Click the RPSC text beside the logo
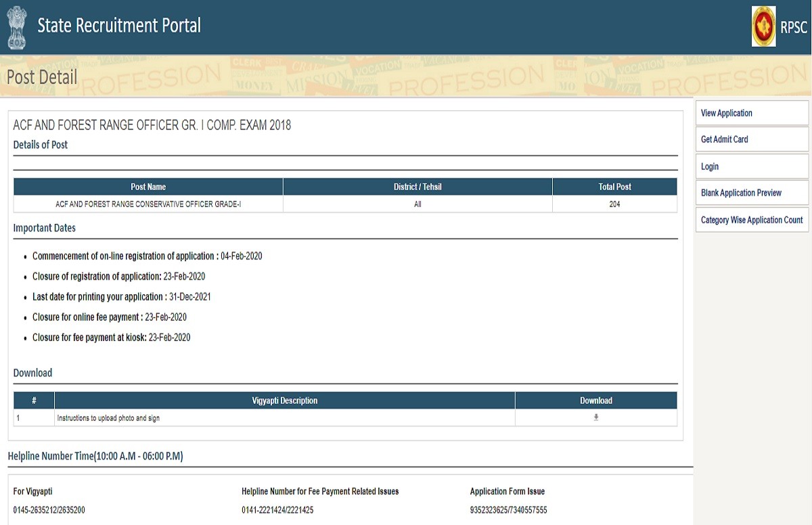 [x=793, y=27]
